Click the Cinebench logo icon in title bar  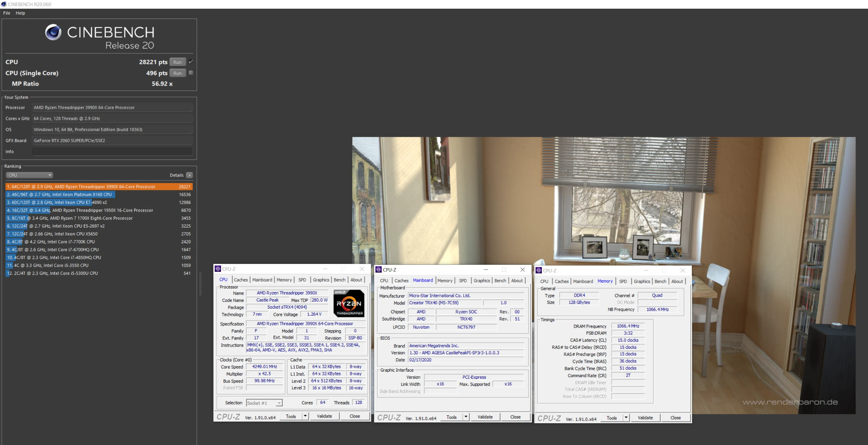4,4
